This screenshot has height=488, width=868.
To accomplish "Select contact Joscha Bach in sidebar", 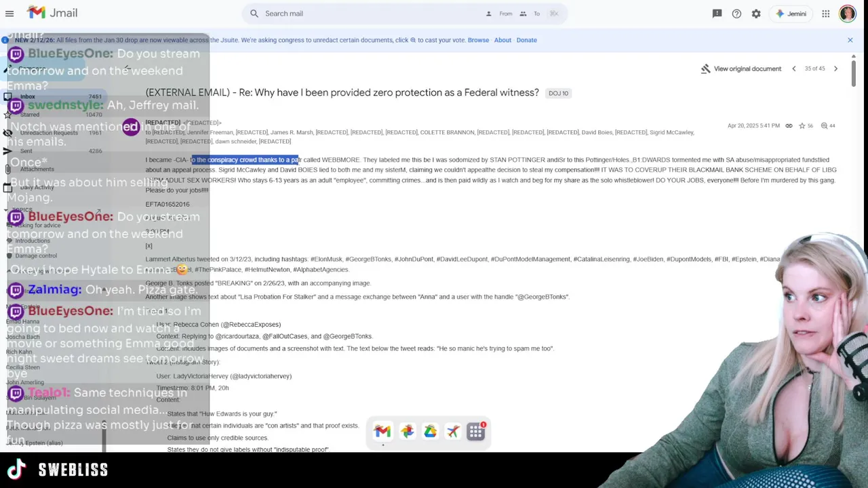I will click(22, 337).
